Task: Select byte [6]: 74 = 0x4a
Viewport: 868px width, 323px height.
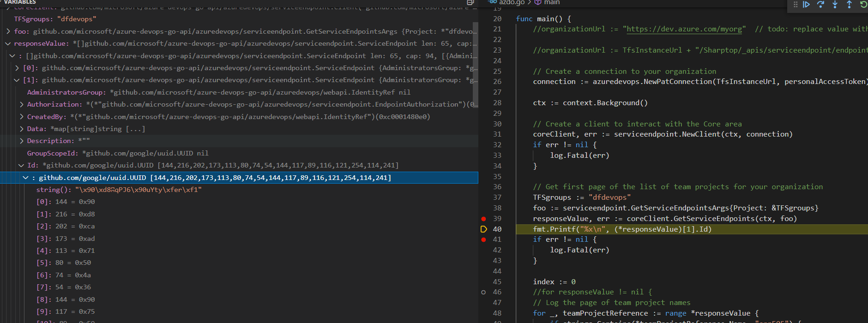Action: point(239,275)
